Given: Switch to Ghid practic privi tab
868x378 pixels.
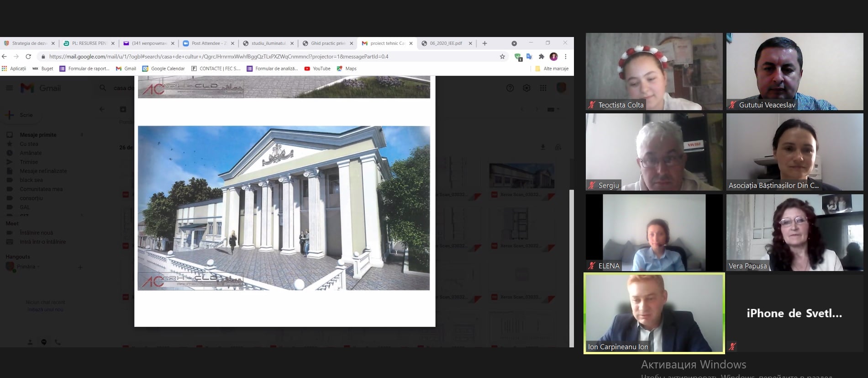Looking at the screenshot, I should 328,43.
